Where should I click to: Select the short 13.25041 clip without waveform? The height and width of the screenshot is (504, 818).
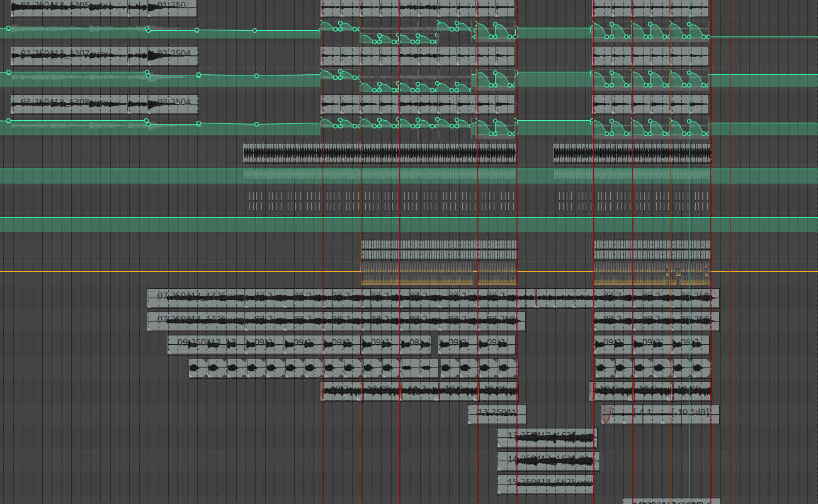point(496,415)
